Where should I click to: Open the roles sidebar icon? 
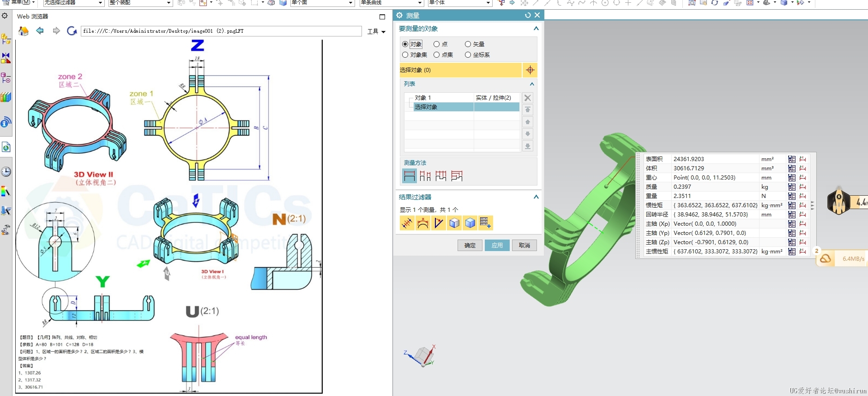6,230
